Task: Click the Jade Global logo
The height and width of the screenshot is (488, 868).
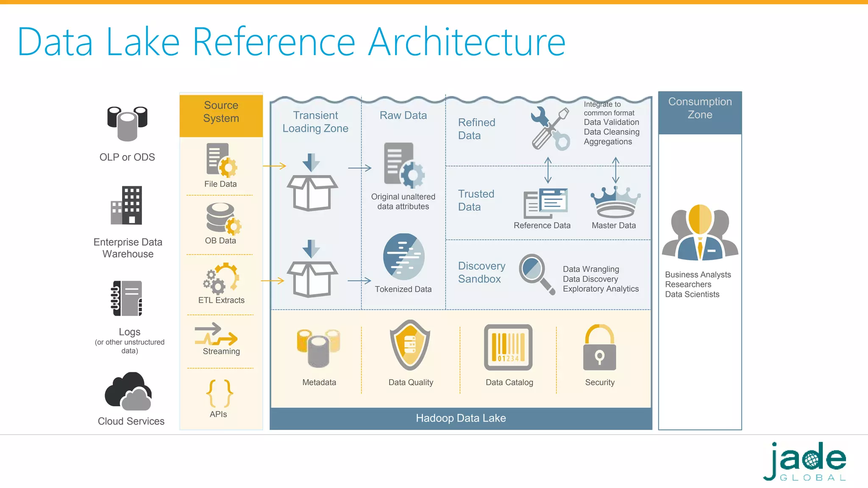Action: coord(805,461)
